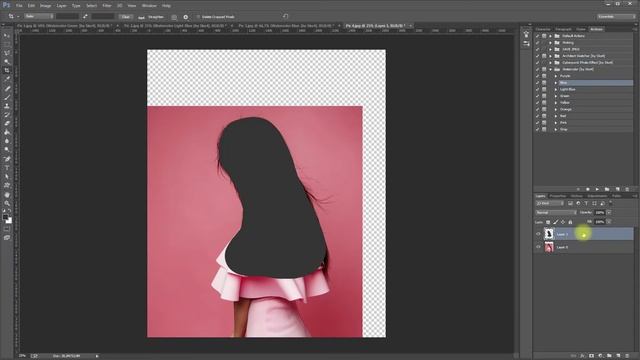This screenshot has width=640, height=360.
Task: Switch to the Properties panel tab
Action: [x=558, y=196]
